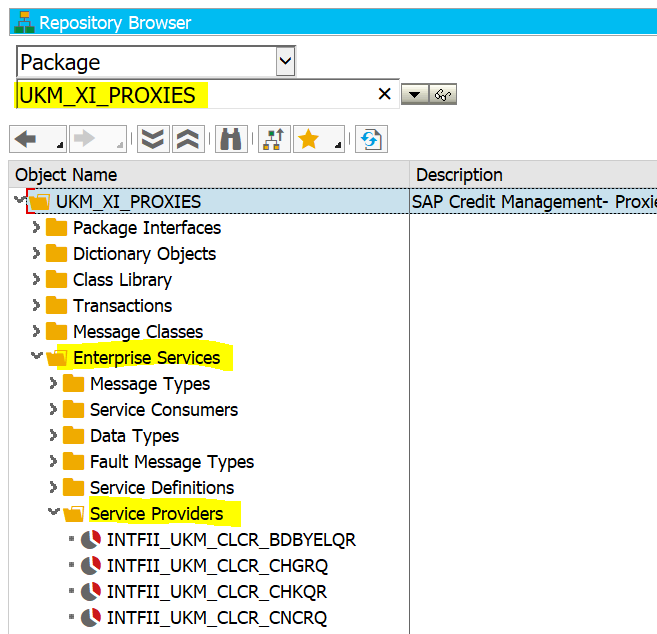Click the Repository Browser hierarchy icon

[x=24, y=22]
